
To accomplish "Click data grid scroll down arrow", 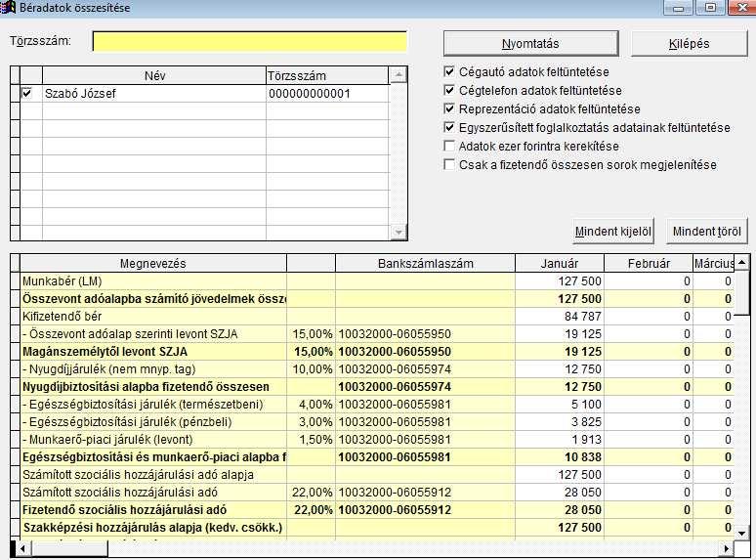I will click(x=742, y=533).
